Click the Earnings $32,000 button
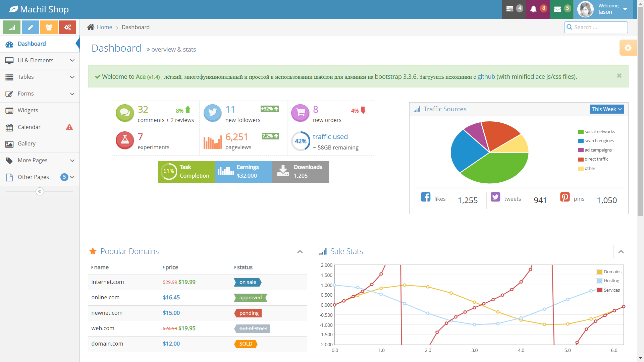Screen dimensions: 644x362 tap(243, 172)
